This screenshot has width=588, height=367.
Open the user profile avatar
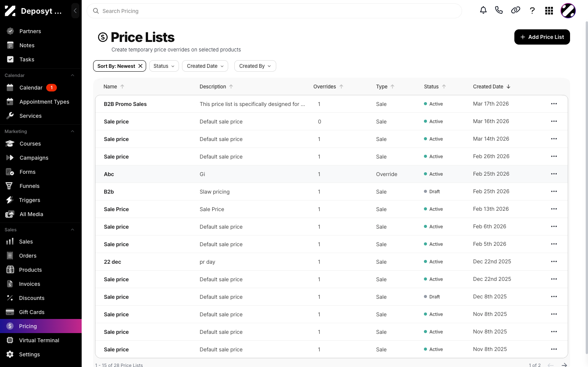568,11
